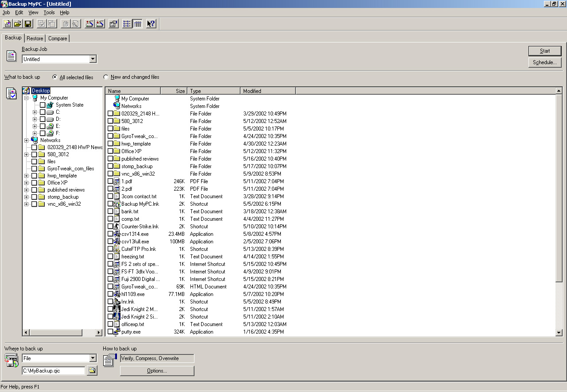
Task: Click the Desktop icon in the tree
Action: (26, 91)
